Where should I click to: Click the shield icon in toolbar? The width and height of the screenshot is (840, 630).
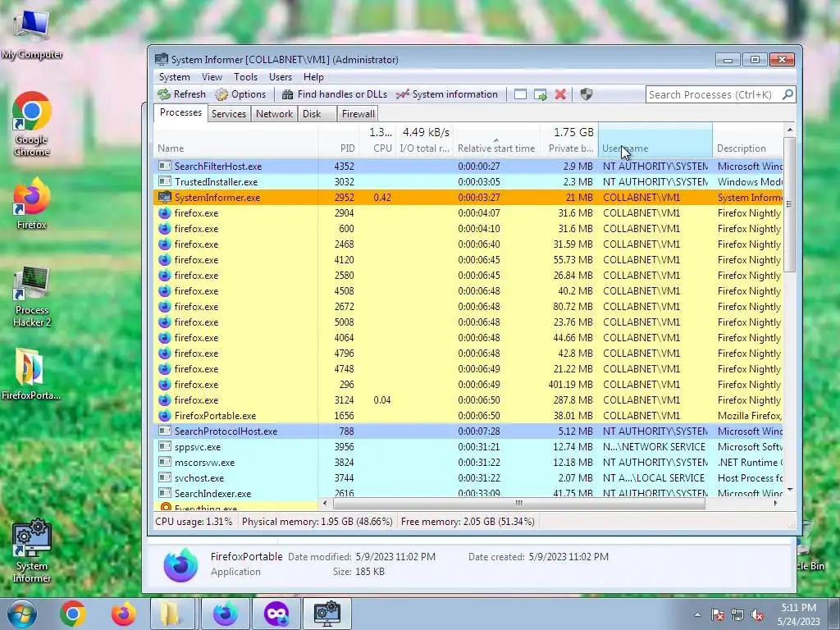(x=587, y=95)
